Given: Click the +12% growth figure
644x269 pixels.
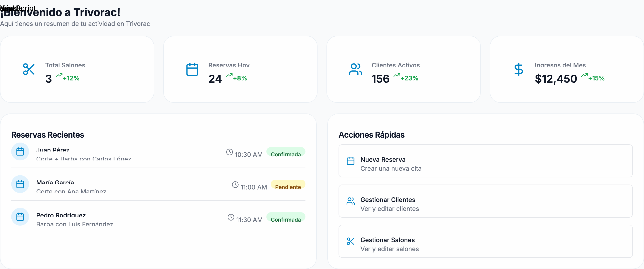Looking at the screenshot, I should (71, 78).
